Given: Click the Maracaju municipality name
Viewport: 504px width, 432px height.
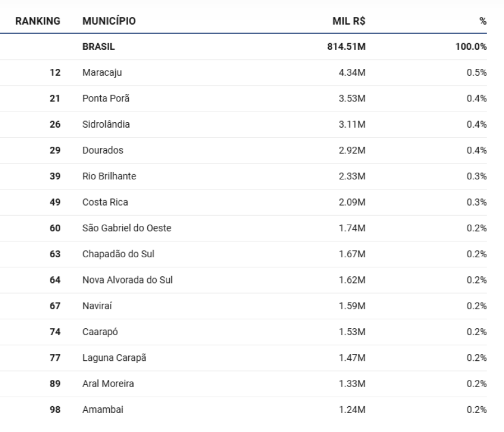Looking at the screenshot, I should click(x=102, y=73).
